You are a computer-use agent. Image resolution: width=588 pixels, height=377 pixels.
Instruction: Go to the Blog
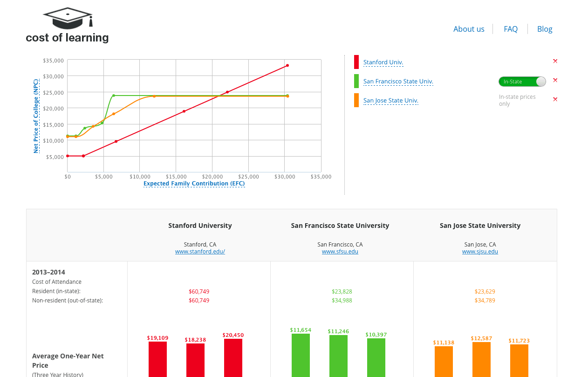tap(545, 29)
